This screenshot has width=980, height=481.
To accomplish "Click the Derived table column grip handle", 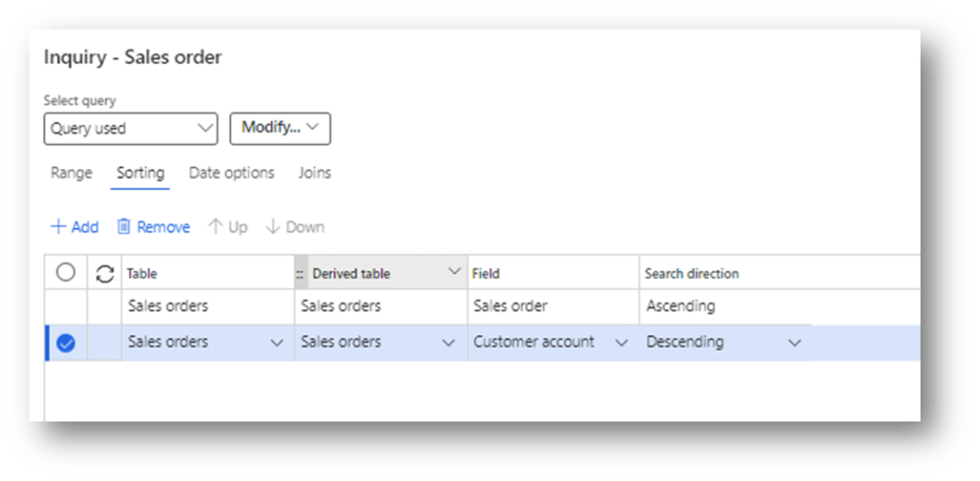I will (300, 273).
